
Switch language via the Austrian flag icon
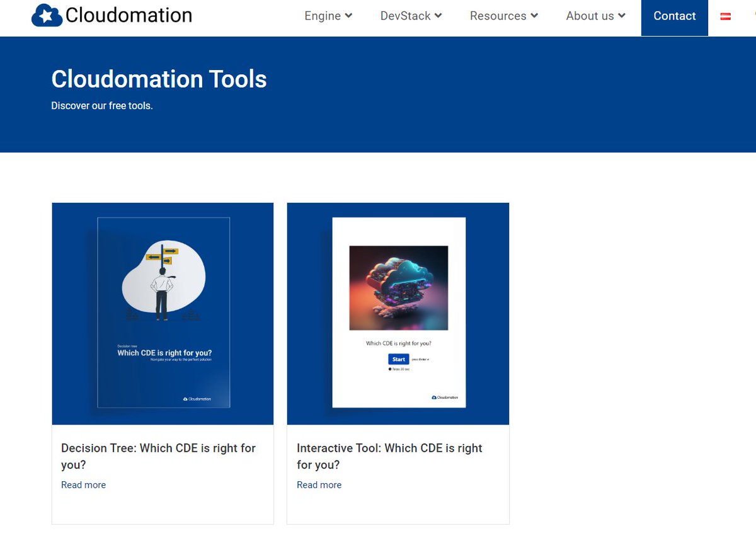725,16
